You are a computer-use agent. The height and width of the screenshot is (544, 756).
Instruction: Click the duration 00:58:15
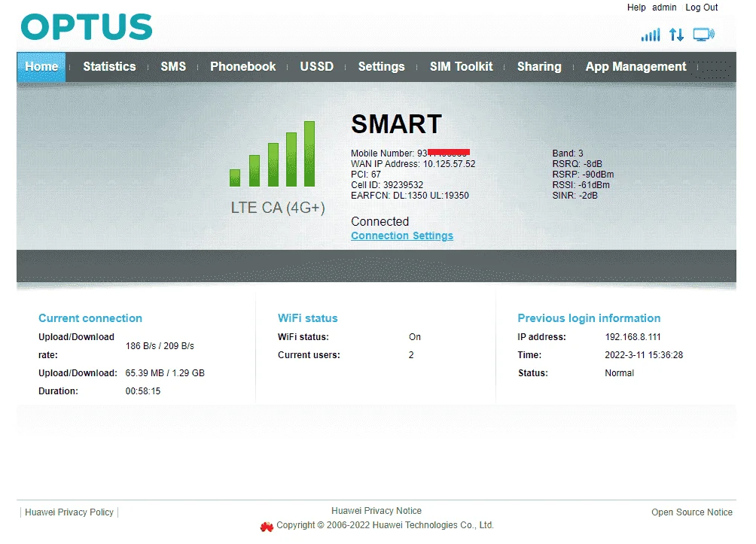(143, 391)
